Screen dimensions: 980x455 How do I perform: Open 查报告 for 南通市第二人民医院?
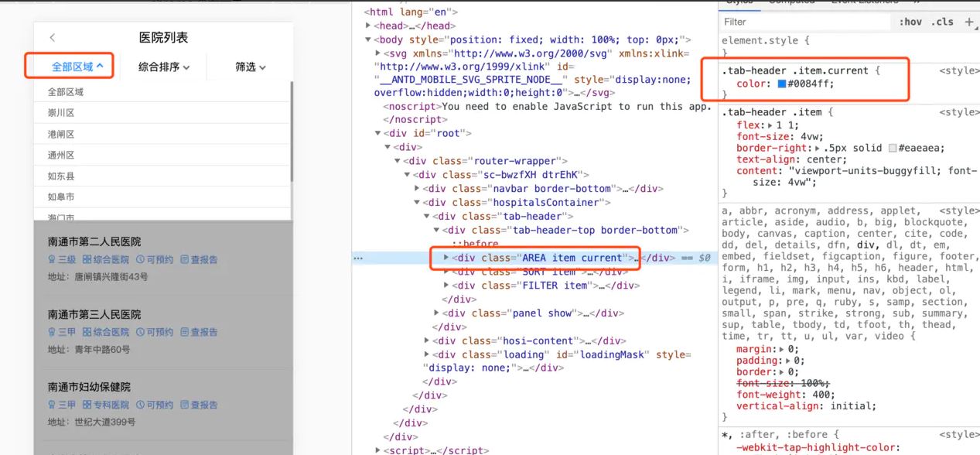pos(199,260)
